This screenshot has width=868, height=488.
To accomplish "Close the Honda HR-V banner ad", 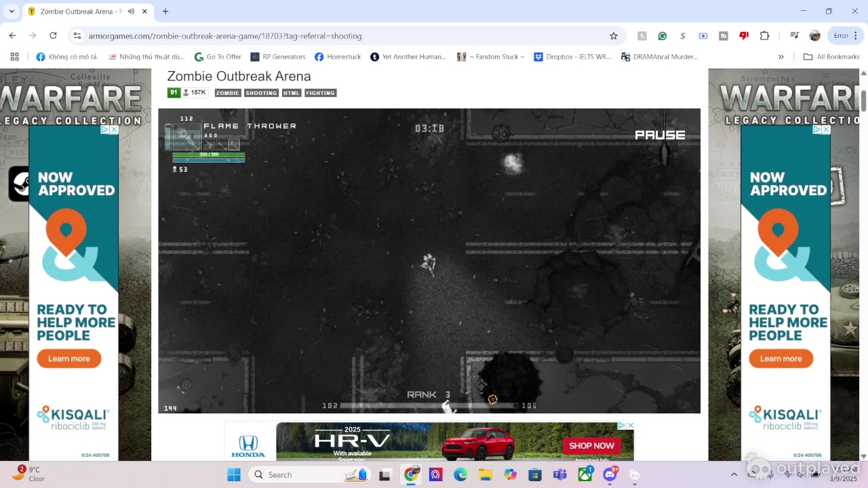I will coord(630,426).
